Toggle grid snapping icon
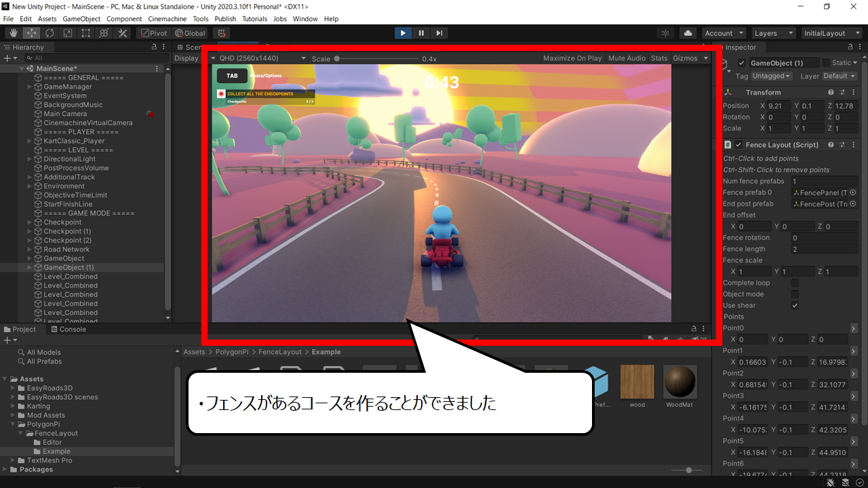The height and width of the screenshot is (488, 868). pyautogui.click(x=221, y=33)
